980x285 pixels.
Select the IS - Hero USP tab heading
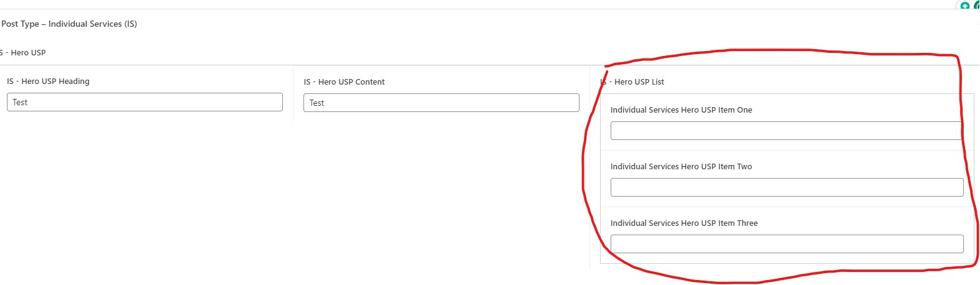coord(24,53)
